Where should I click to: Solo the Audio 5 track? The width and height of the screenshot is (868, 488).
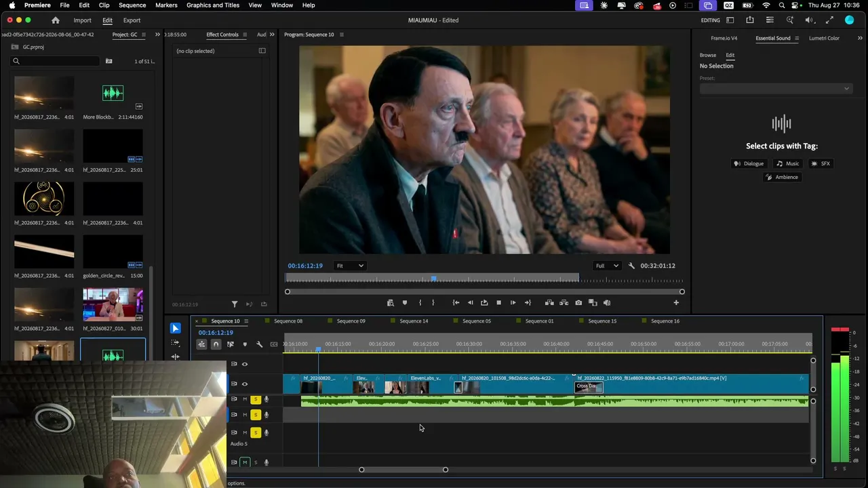click(x=256, y=432)
